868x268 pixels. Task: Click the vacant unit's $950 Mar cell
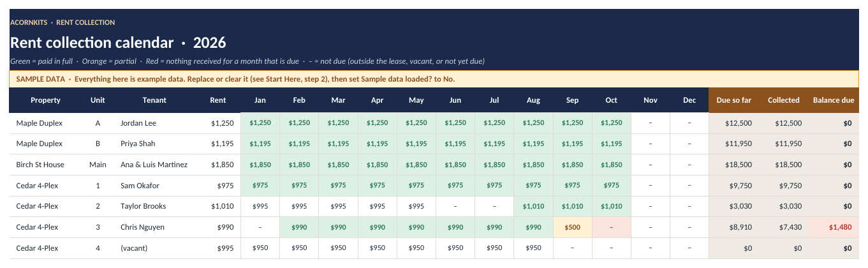click(338, 248)
